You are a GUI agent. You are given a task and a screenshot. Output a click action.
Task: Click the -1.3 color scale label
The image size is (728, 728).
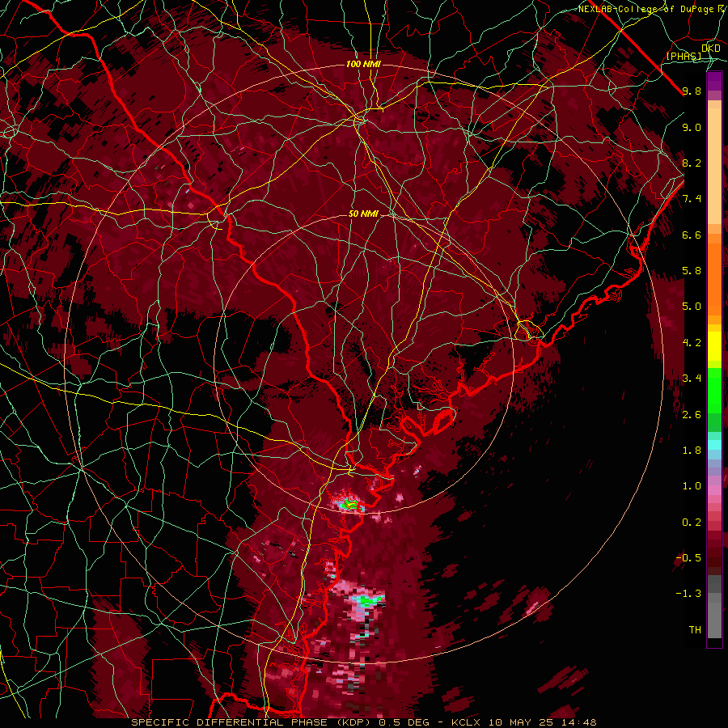point(688,594)
